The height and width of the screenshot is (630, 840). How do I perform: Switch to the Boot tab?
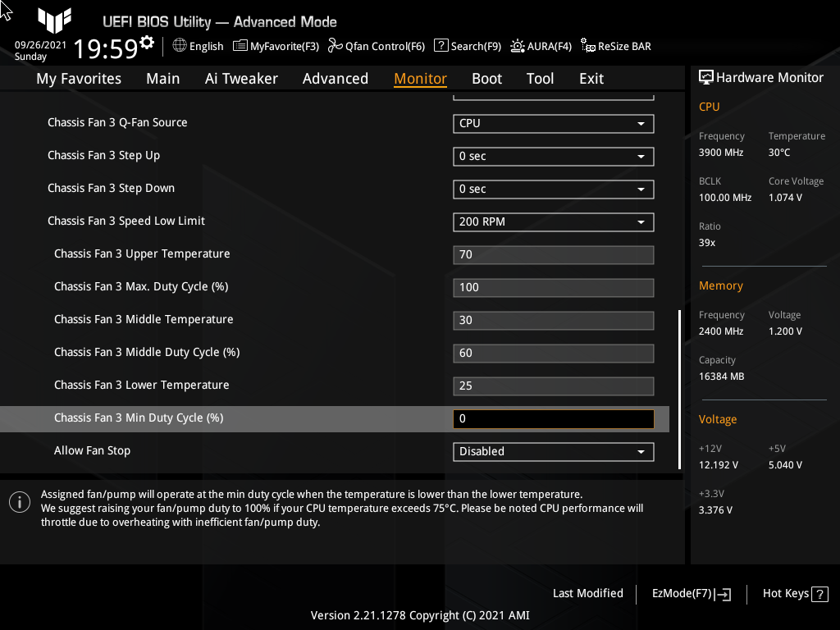[486, 78]
